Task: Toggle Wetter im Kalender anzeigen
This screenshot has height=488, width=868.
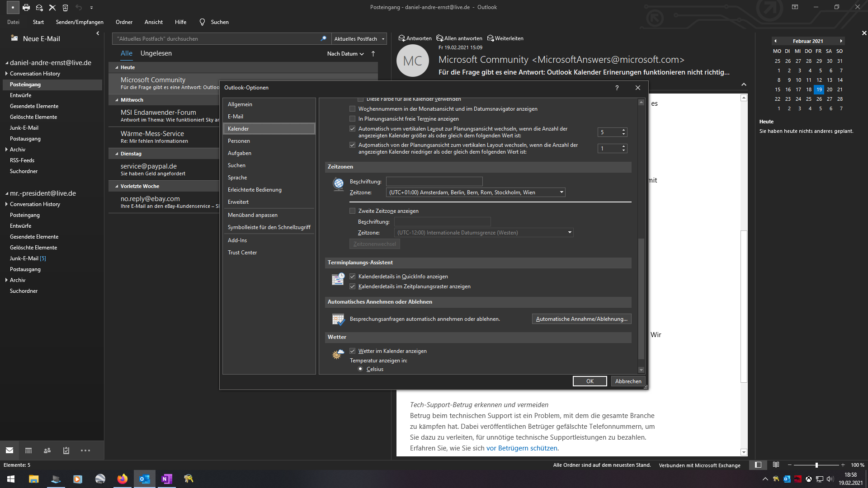Action: pyautogui.click(x=353, y=351)
